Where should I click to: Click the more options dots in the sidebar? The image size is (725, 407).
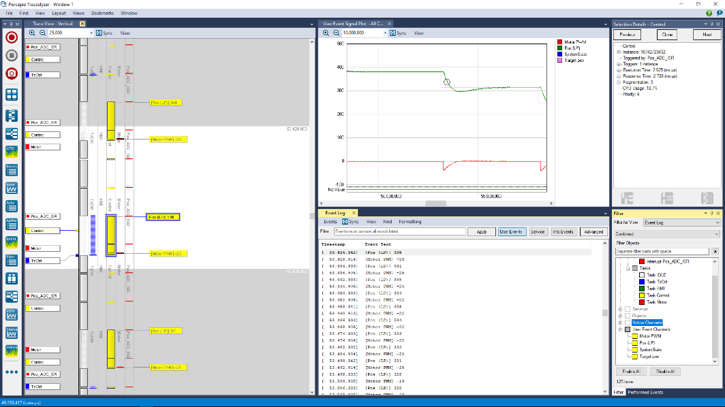12,372
